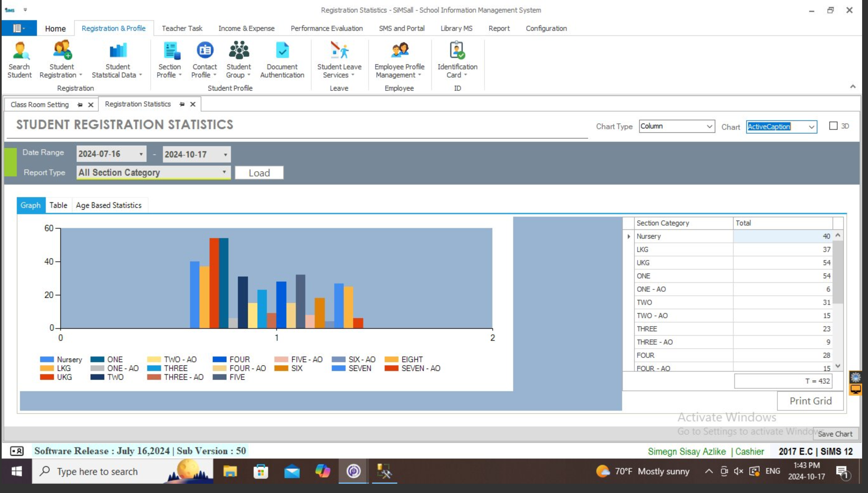Image resolution: width=868 pixels, height=493 pixels.
Task: Close the Class Room Setting tab
Action: [x=91, y=105]
